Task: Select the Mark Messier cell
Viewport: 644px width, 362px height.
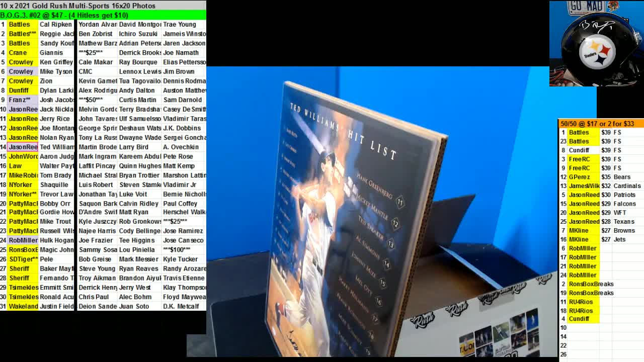Action: (139, 259)
